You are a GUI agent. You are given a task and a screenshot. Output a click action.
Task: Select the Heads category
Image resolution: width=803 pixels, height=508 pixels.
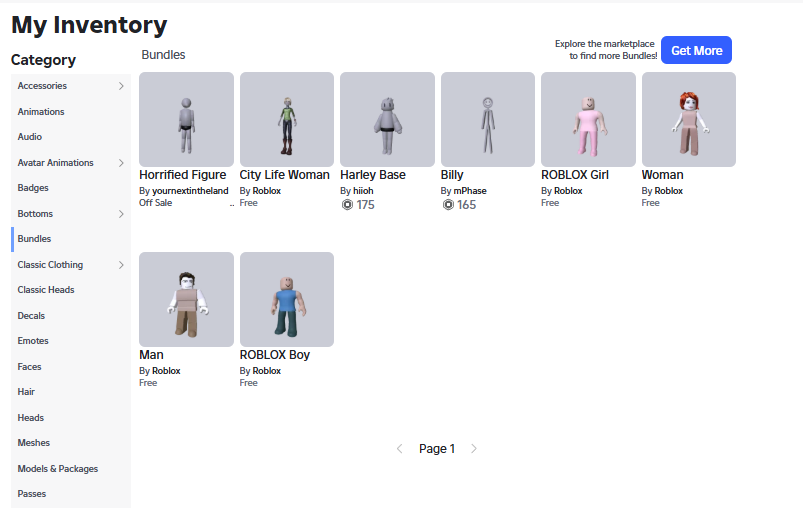(x=71, y=418)
